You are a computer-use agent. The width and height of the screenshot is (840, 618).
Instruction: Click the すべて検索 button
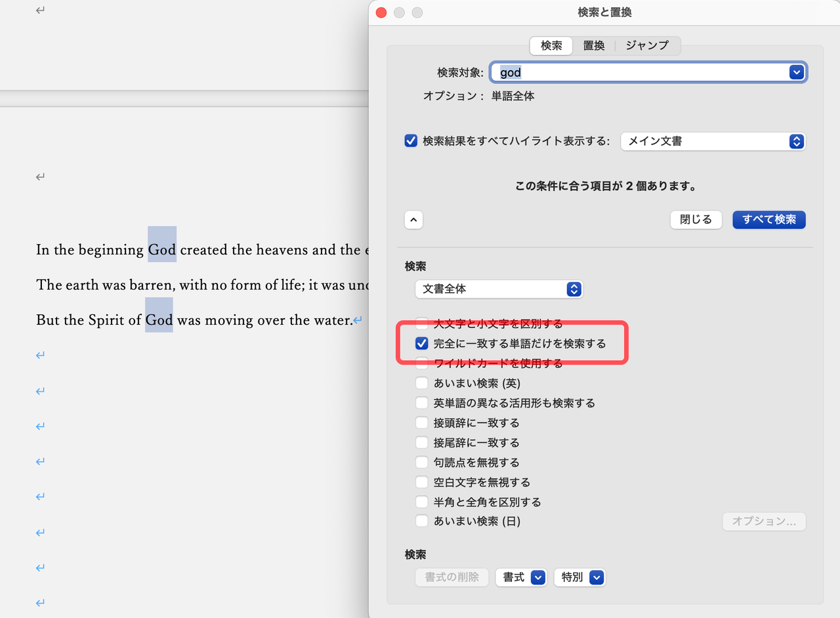point(768,220)
